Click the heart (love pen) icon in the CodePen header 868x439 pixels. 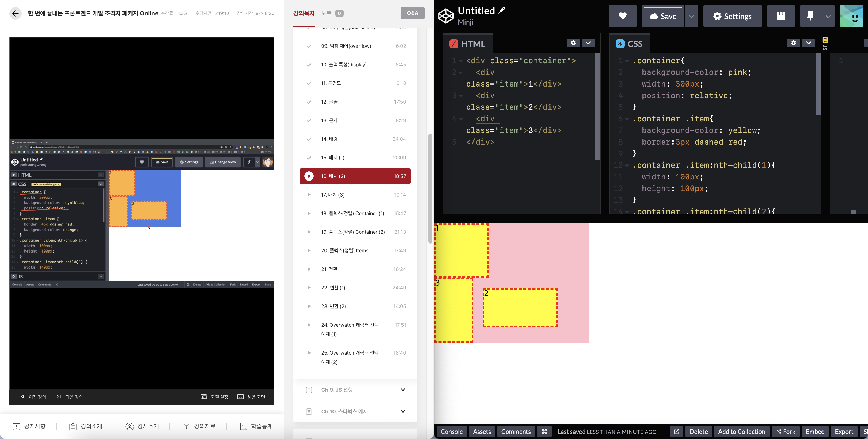click(x=622, y=16)
